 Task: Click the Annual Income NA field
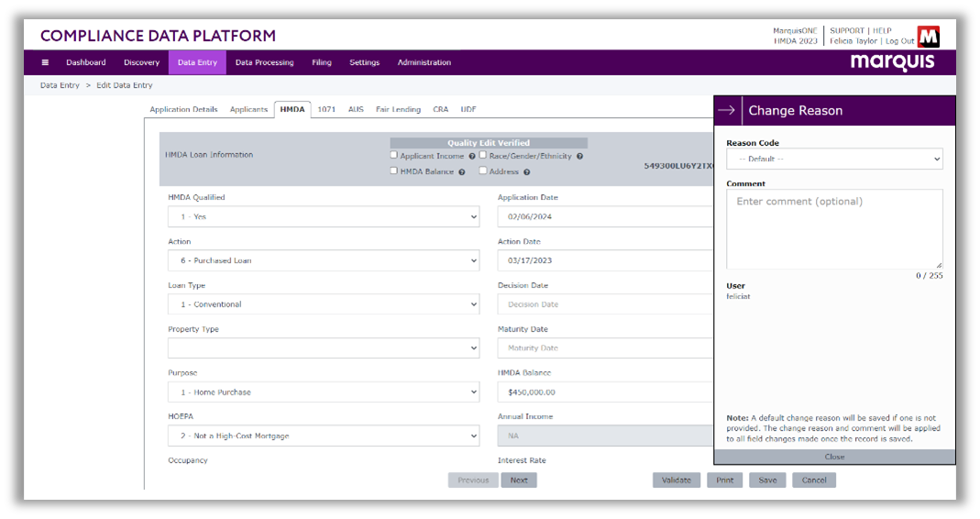click(605, 436)
